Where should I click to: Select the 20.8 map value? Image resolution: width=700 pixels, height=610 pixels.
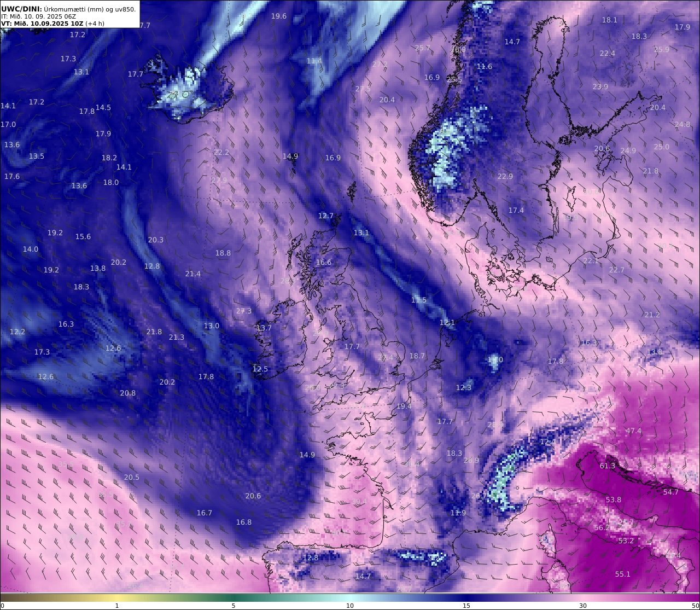point(128,393)
